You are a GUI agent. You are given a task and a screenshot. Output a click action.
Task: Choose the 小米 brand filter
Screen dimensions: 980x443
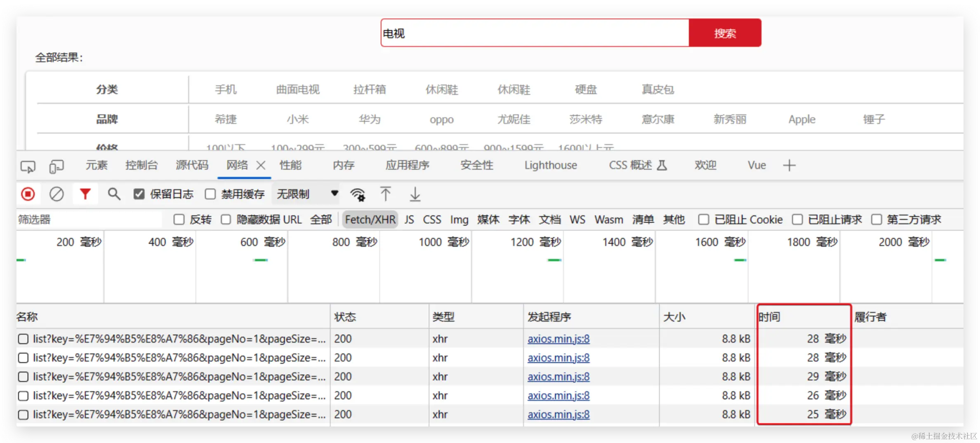pos(298,119)
